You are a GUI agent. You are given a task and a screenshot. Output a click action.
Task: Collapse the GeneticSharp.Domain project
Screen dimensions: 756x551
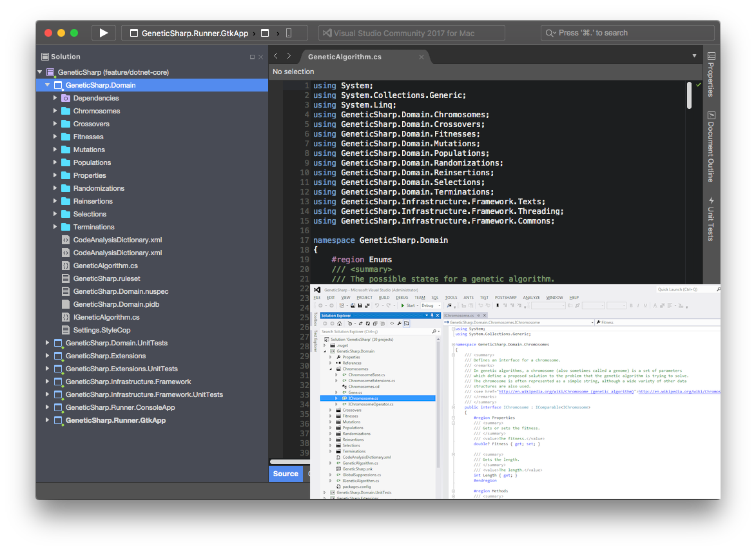48,85
